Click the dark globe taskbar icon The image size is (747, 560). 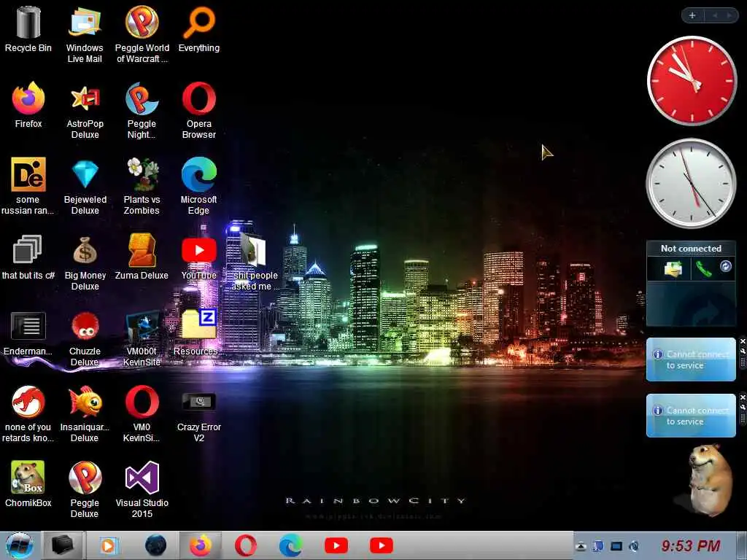point(156,545)
